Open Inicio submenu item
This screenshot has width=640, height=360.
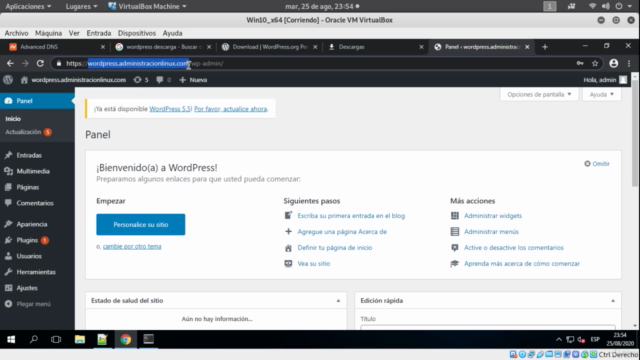(13, 119)
